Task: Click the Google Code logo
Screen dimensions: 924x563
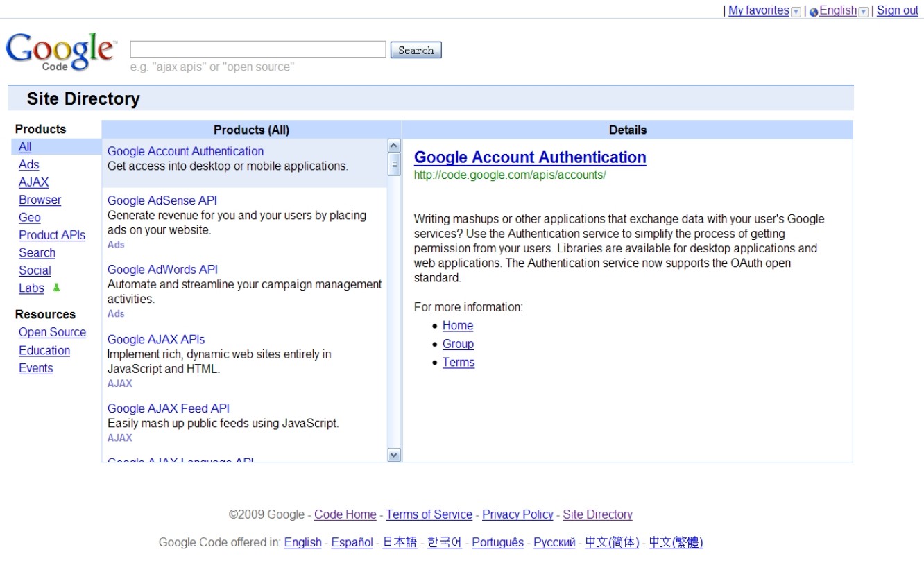Action: tap(61, 52)
